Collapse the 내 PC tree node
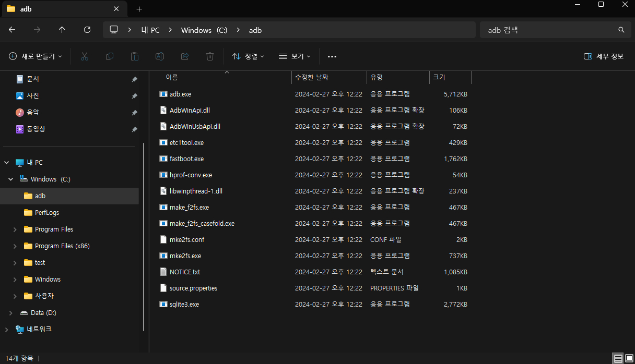Screen dimensions: 635x364 coord(7,163)
